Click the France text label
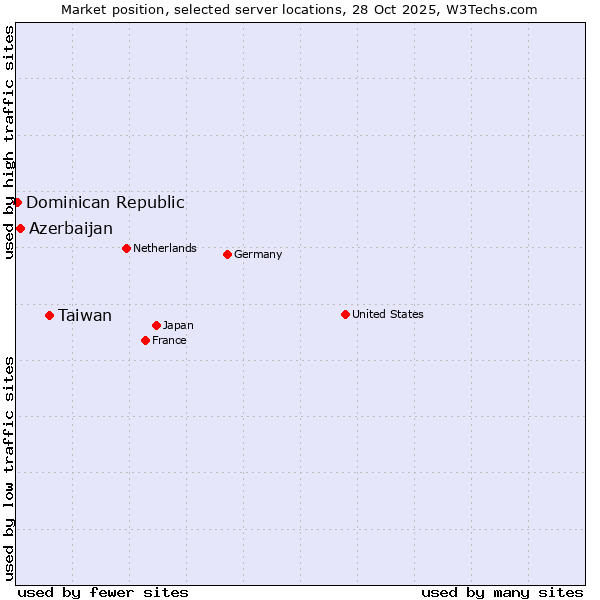 pos(169,340)
